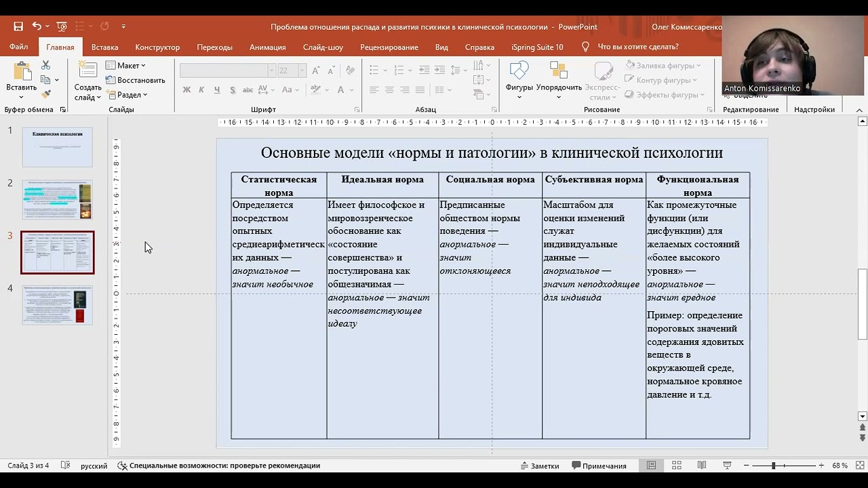Open the Примечания comments pane
The height and width of the screenshot is (488, 868).
(599, 466)
